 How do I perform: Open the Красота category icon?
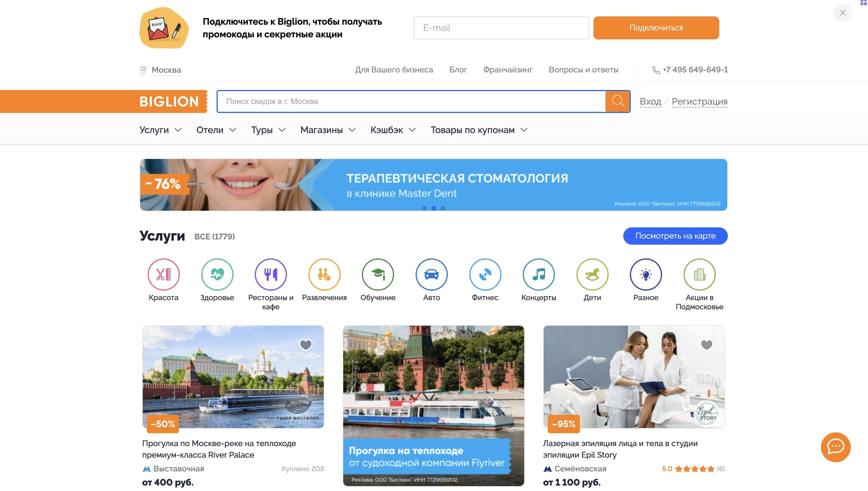click(x=163, y=274)
